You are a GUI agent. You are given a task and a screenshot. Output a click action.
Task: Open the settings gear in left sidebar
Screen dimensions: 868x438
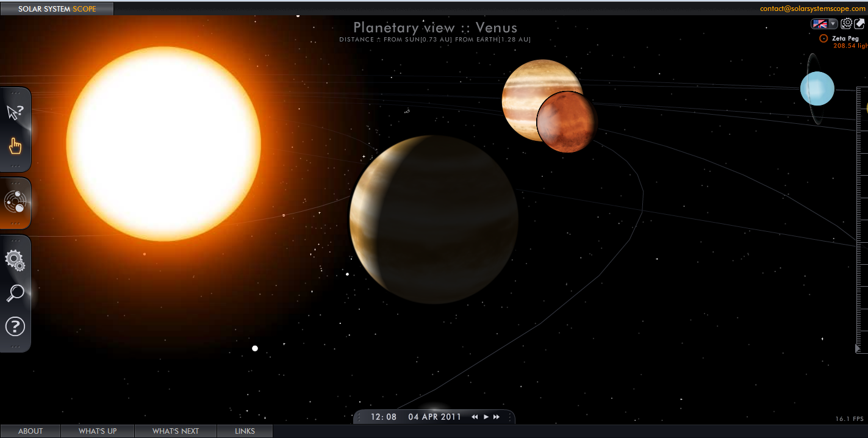point(15,260)
